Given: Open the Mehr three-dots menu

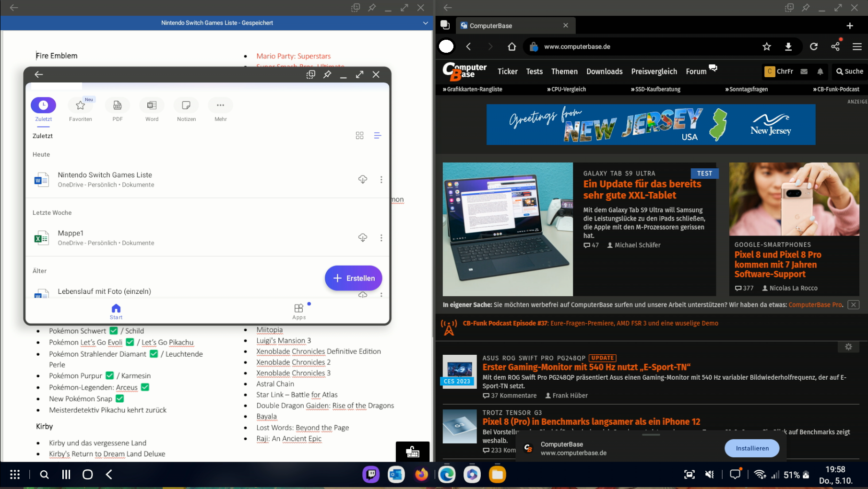Looking at the screenshot, I should tap(221, 110).
